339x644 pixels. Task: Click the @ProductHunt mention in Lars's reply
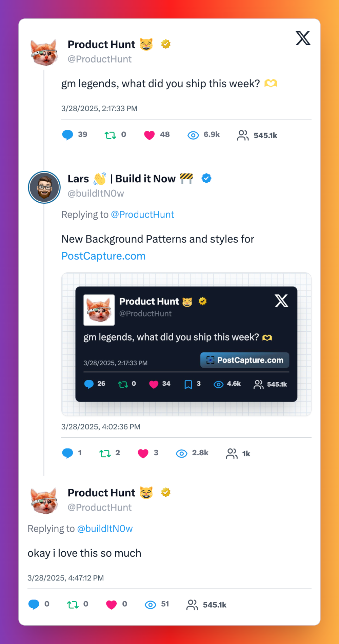[142, 215]
